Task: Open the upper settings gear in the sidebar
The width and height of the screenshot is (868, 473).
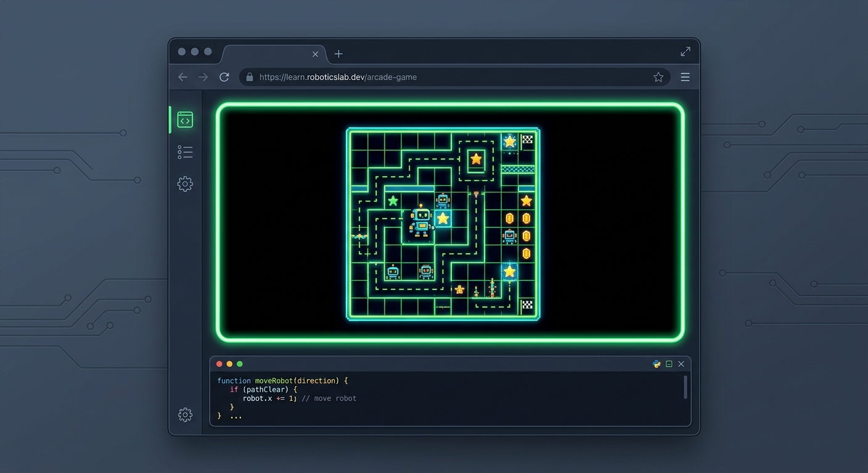Action: click(185, 184)
